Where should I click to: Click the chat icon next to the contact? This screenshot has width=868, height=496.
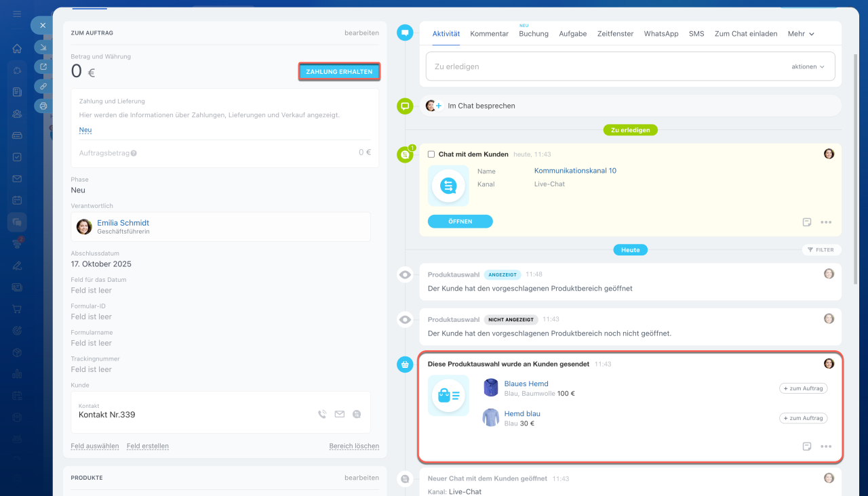(x=357, y=414)
